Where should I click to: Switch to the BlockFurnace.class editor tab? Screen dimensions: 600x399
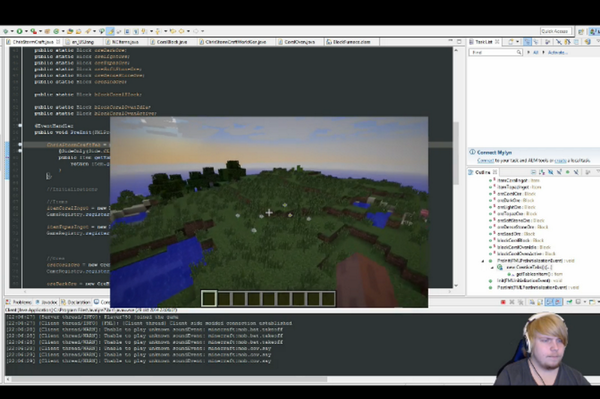[351, 42]
